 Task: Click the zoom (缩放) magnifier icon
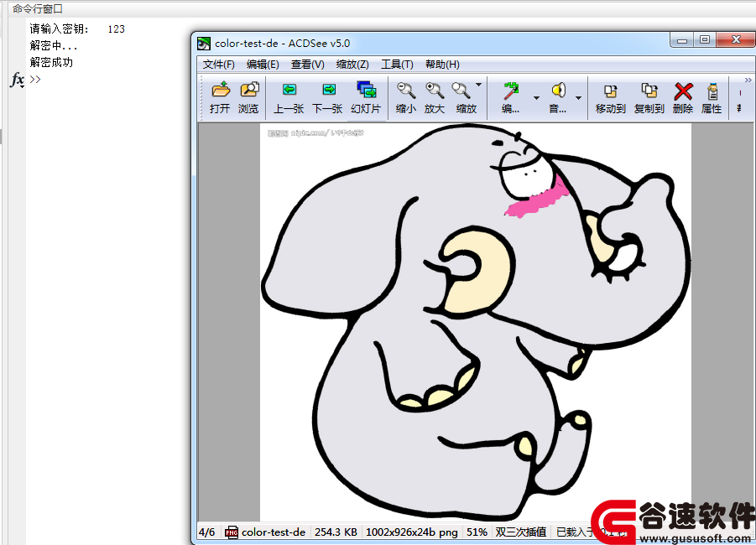pos(461,90)
